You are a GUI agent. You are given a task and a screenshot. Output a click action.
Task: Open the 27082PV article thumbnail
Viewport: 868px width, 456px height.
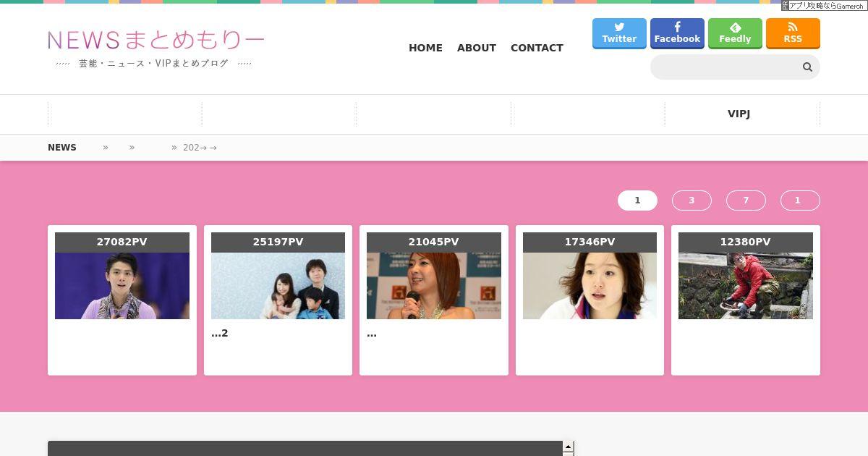122,286
